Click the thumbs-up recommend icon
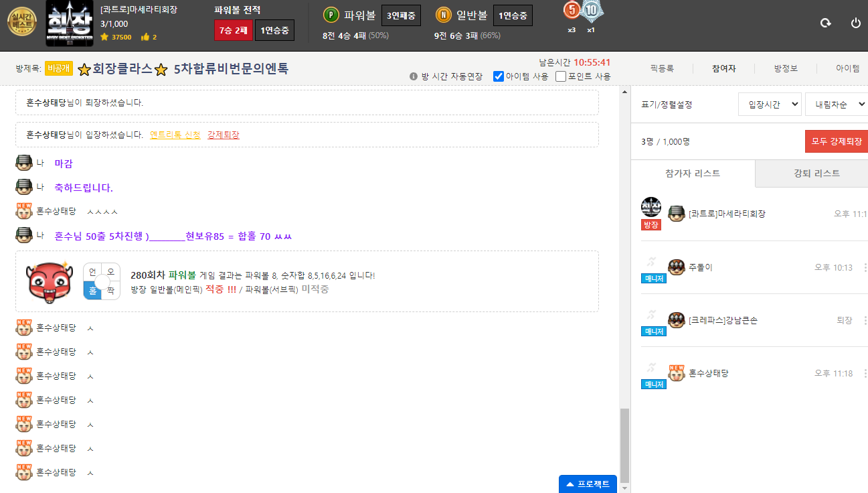 coord(145,37)
